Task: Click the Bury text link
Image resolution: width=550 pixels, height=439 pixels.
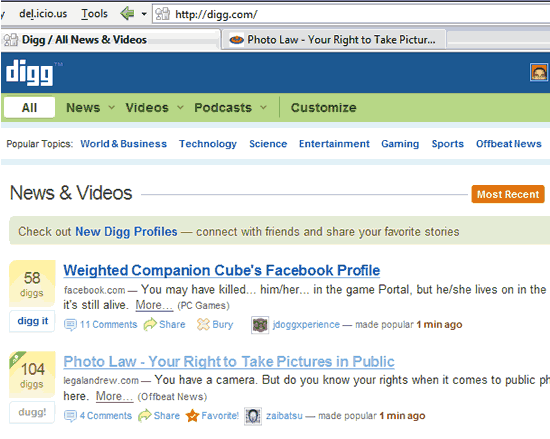Action: pyautogui.click(x=222, y=325)
